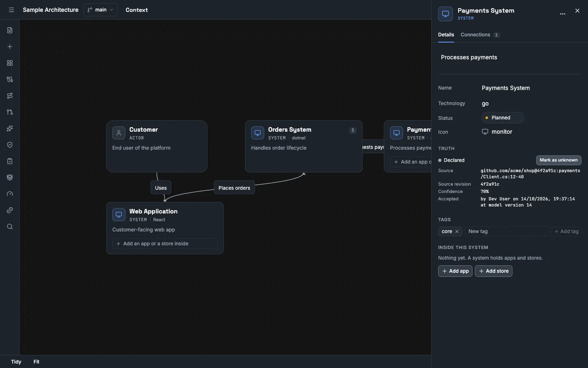Open the clipboard check icon in sidebar
This screenshot has width=588, height=368.
point(10,161)
